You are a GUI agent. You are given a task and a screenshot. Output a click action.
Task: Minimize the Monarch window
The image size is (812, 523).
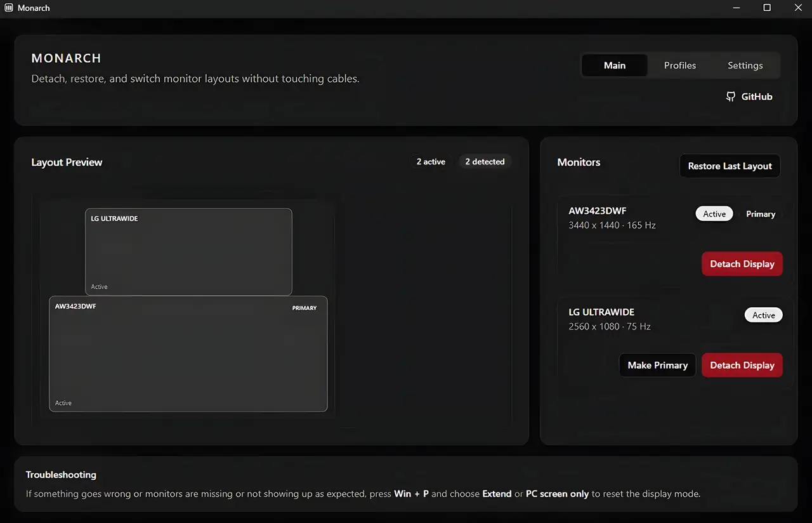click(737, 8)
